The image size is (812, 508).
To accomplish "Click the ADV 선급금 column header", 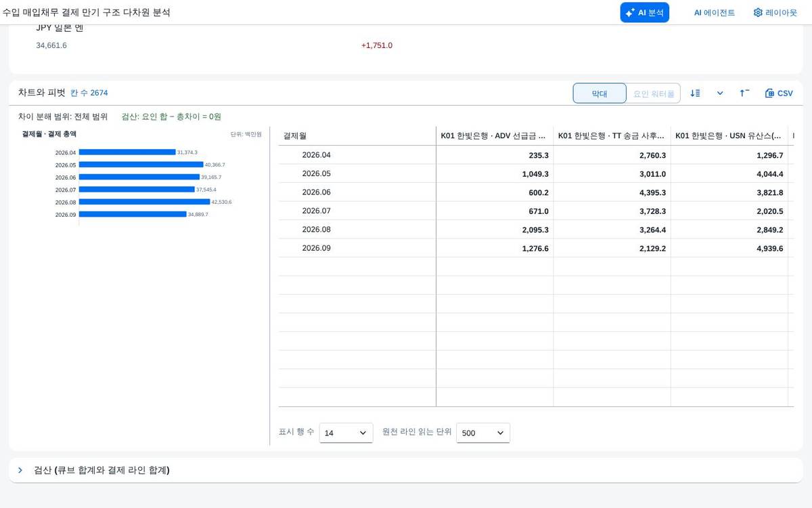I will (494, 136).
